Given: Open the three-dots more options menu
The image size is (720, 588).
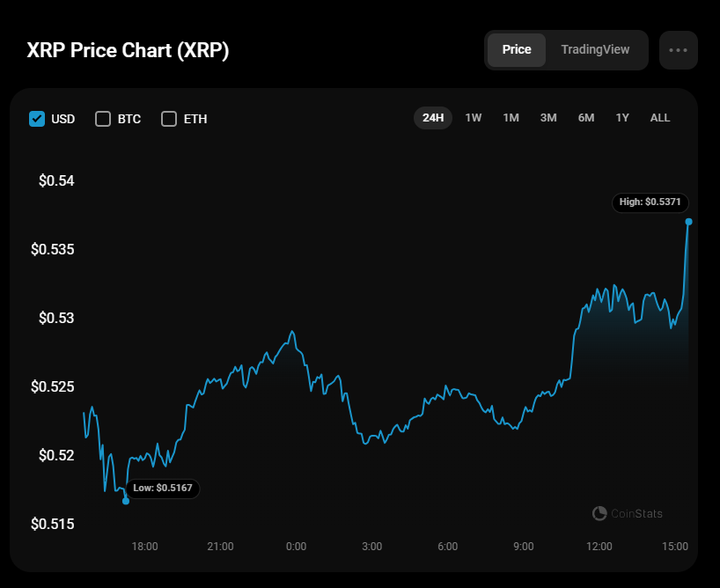Looking at the screenshot, I should tap(678, 50).
